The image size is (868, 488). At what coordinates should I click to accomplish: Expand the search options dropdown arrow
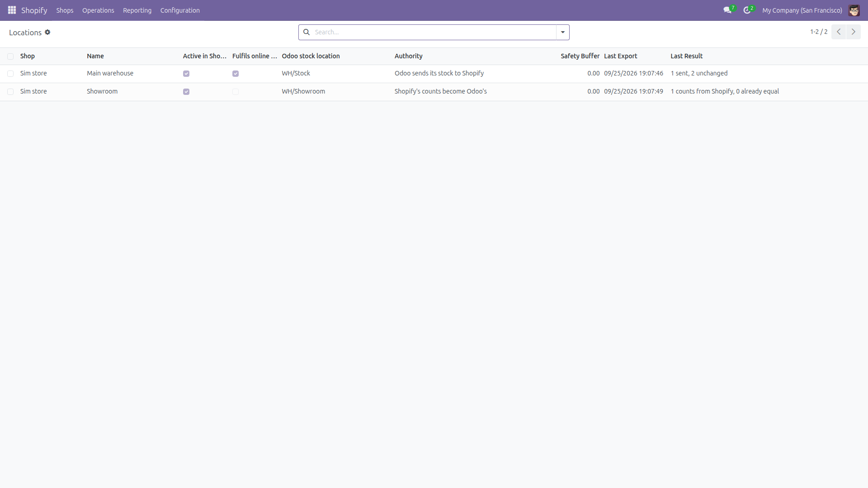click(x=563, y=32)
